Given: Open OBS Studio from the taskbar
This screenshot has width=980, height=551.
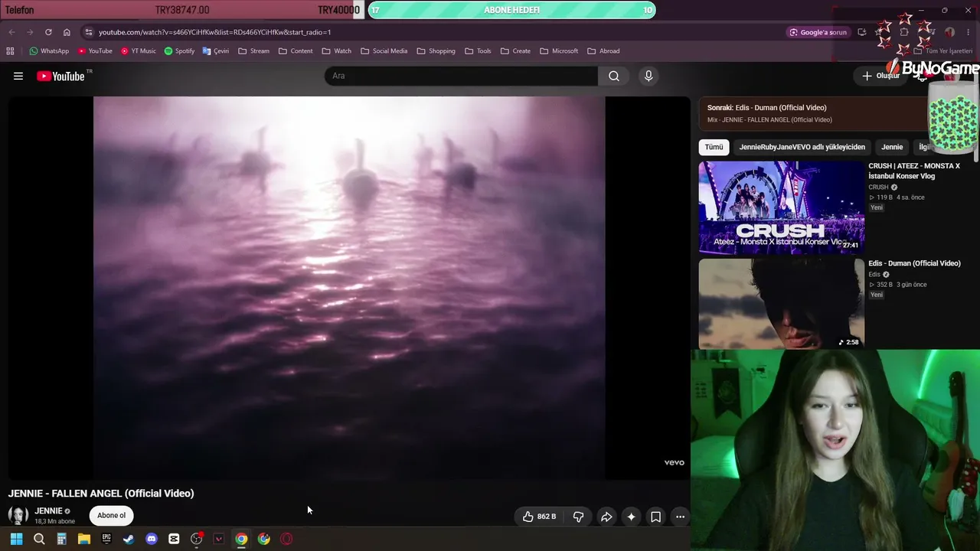Looking at the screenshot, I should point(197,539).
